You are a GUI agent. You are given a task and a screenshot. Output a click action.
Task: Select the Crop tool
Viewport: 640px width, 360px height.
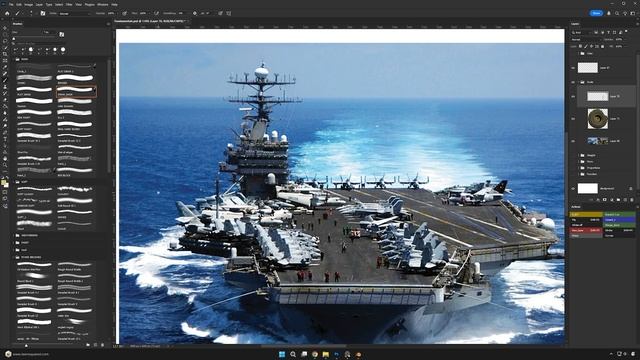click(5, 54)
